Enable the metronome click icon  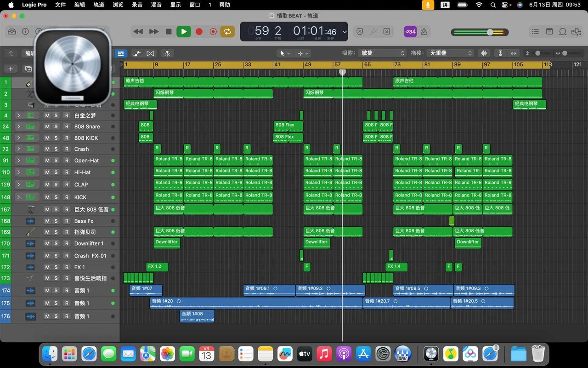click(x=424, y=32)
